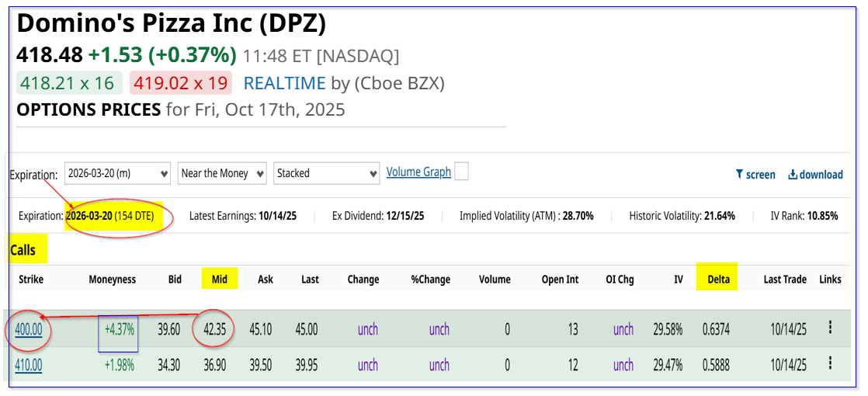Toggle the Volume Graph checkbox
Viewport: 868px width, 396px height.
461,172
